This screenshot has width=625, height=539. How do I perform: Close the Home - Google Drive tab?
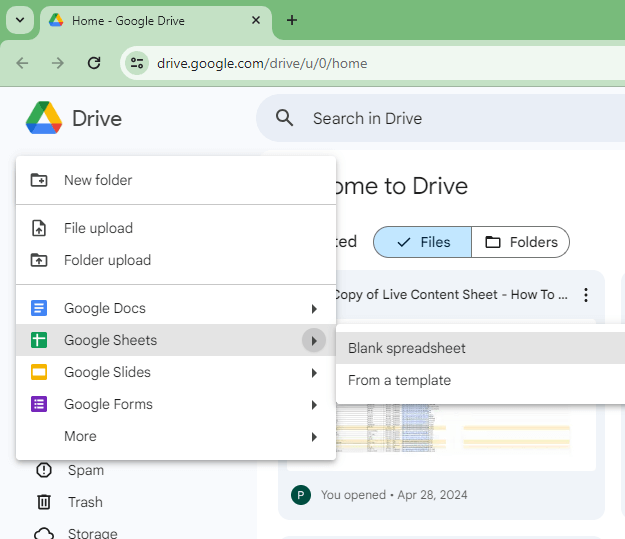256,20
